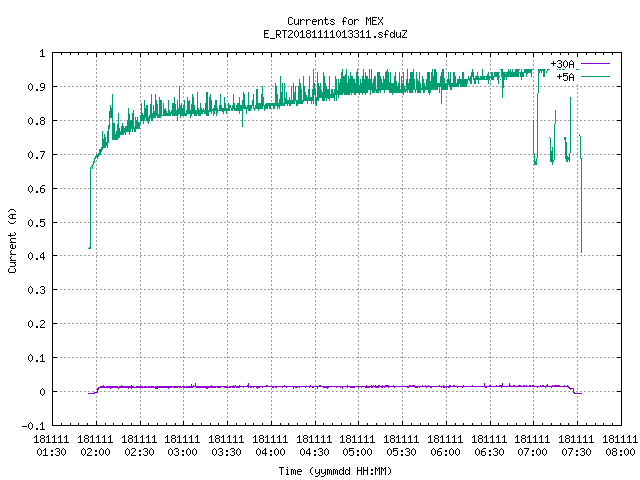Viewport: 640px width, 480px height.
Task: Click the y-axis tick value 0.1
Action: click(x=36, y=358)
